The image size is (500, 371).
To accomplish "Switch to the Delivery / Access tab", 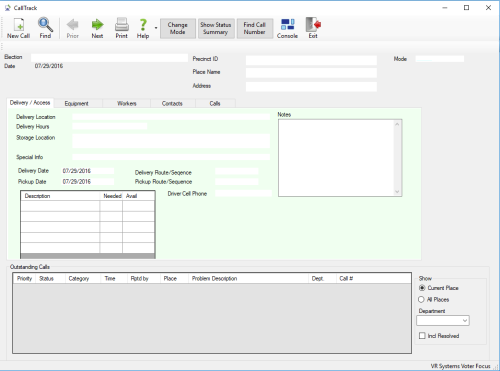I will [x=30, y=103].
